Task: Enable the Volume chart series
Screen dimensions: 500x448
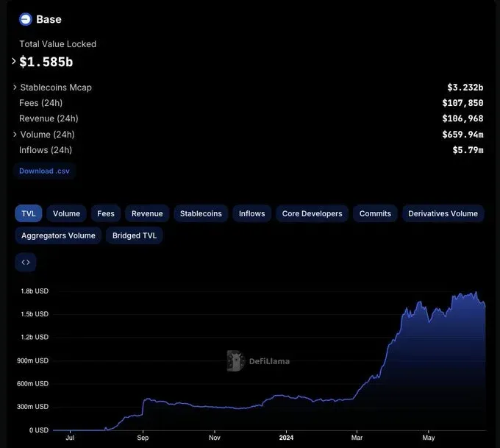Action: pos(66,213)
